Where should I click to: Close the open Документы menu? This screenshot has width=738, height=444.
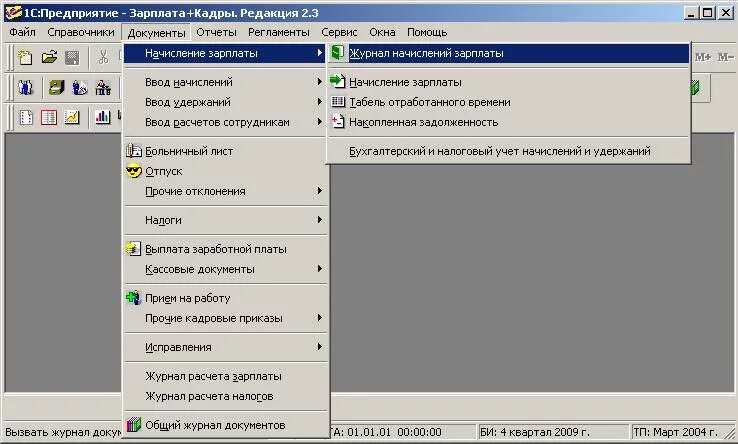pos(156,33)
